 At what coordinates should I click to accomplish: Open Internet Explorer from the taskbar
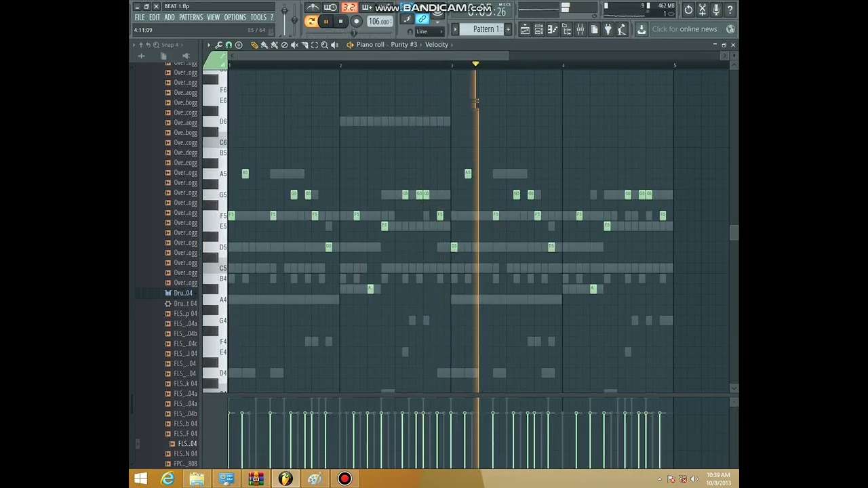coord(167,479)
